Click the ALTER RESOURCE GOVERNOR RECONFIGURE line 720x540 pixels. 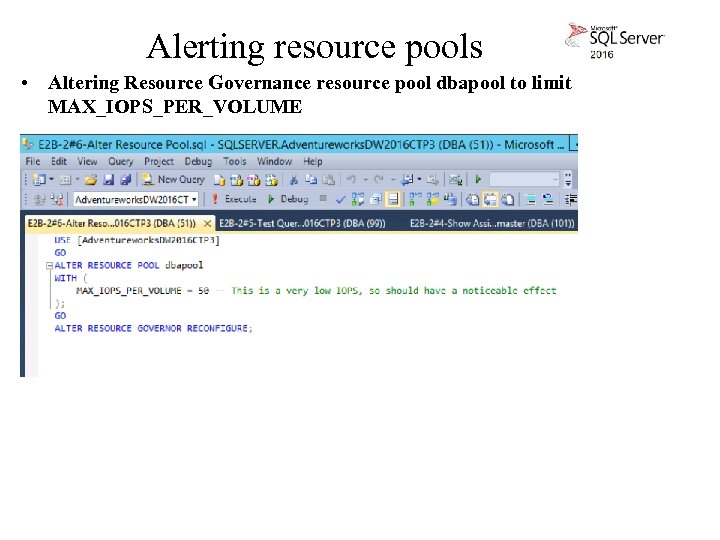click(x=153, y=328)
